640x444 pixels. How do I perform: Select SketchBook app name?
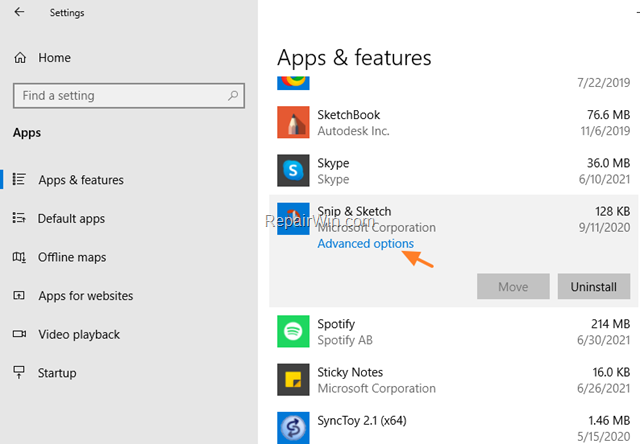[349, 115]
